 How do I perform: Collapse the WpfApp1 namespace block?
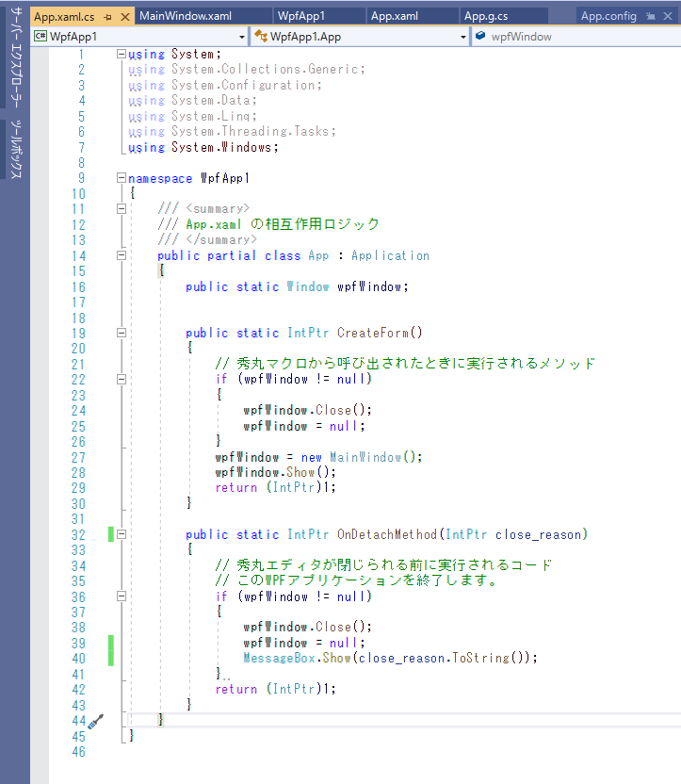tap(121, 178)
